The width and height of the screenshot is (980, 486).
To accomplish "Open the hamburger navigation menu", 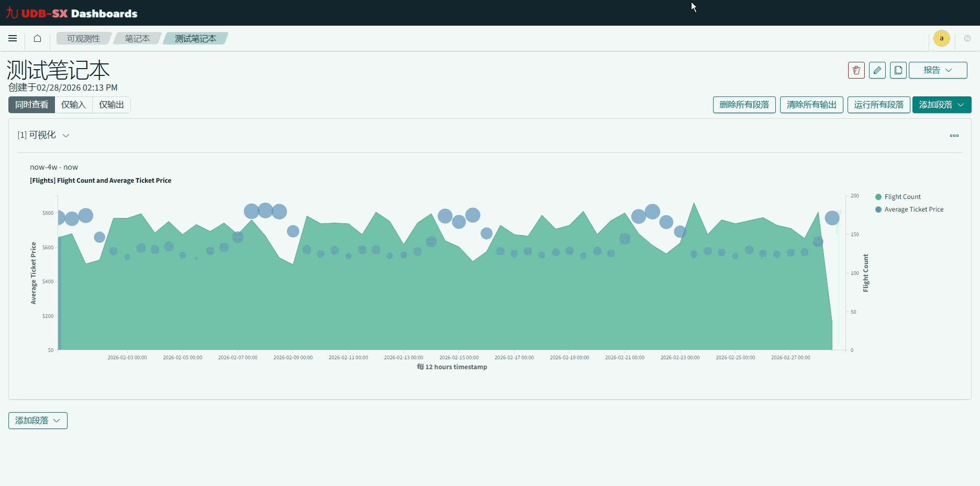I will pos(13,38).
